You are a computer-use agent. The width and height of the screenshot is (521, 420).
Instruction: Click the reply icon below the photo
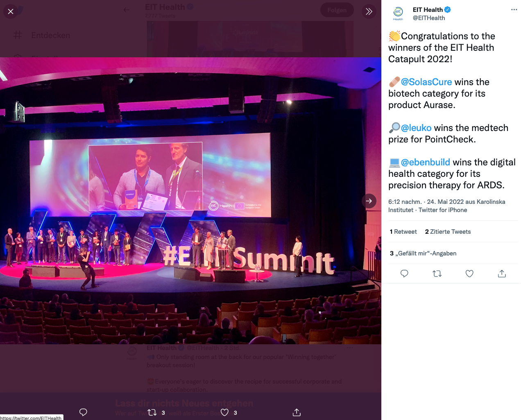point(83,412)
